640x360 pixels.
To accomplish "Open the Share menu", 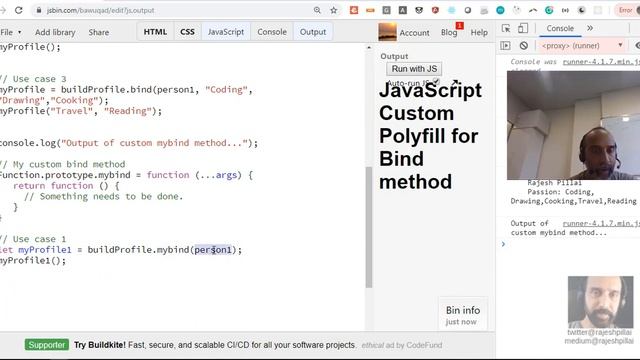I will click(x=99, y=32).
